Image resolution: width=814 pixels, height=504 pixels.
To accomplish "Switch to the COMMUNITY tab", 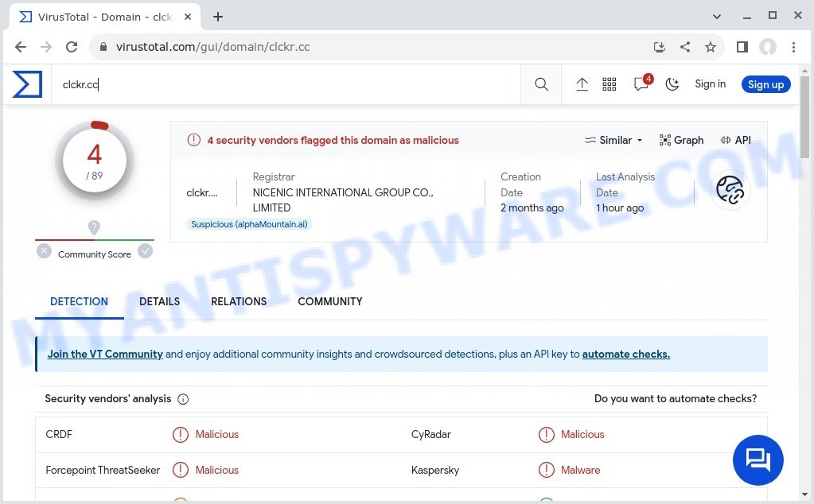I will coord(329,301).
